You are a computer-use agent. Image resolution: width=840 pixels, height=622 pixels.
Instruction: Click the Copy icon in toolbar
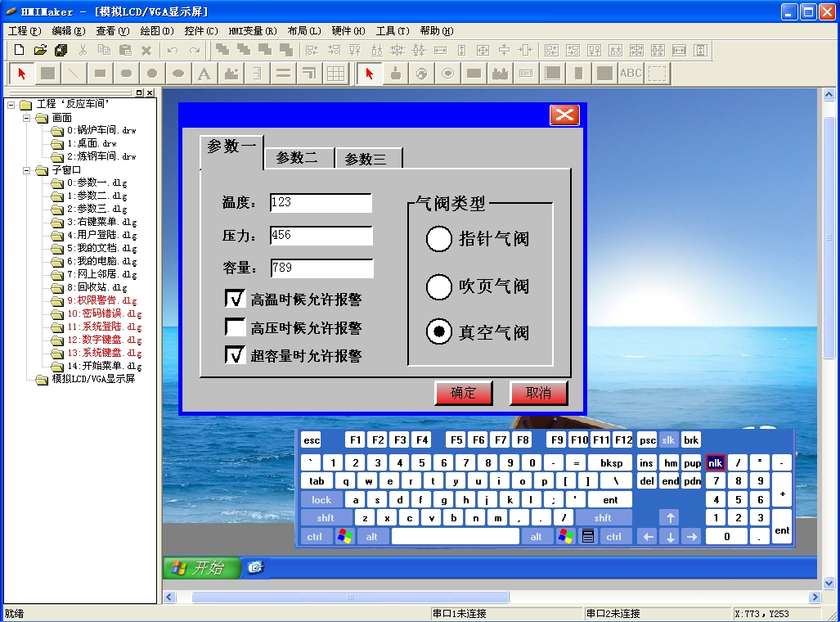(x=104, y=50)
